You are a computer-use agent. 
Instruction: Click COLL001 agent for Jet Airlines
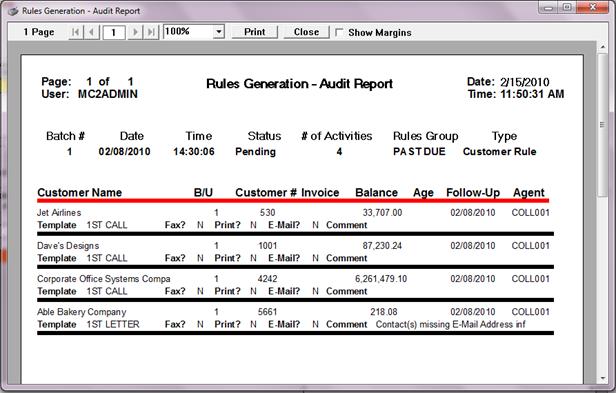530,213
